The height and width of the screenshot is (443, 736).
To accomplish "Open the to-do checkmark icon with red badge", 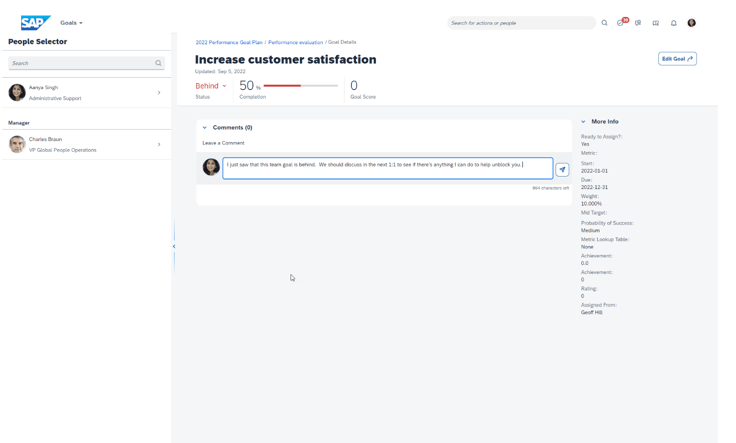I will point(621,23).
